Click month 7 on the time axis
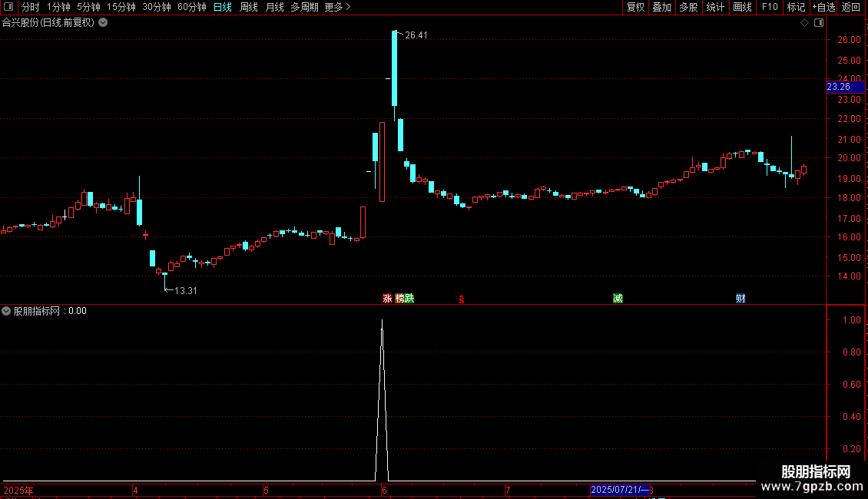Screen dimensions: 868x499 point(508,490)
